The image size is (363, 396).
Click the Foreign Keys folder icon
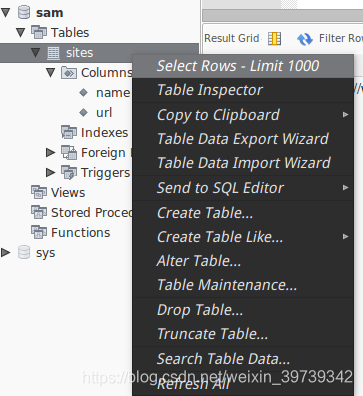69,152
